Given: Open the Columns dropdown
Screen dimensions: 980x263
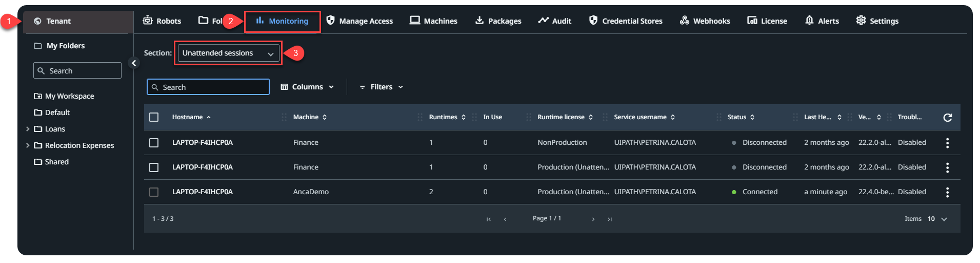Looking at the screenshot, I should (307, 87).
